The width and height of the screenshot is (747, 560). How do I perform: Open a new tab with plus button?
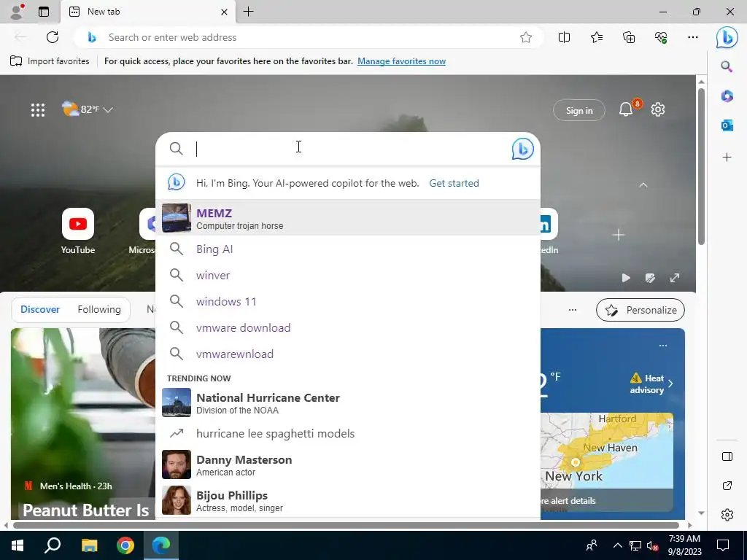248,12
